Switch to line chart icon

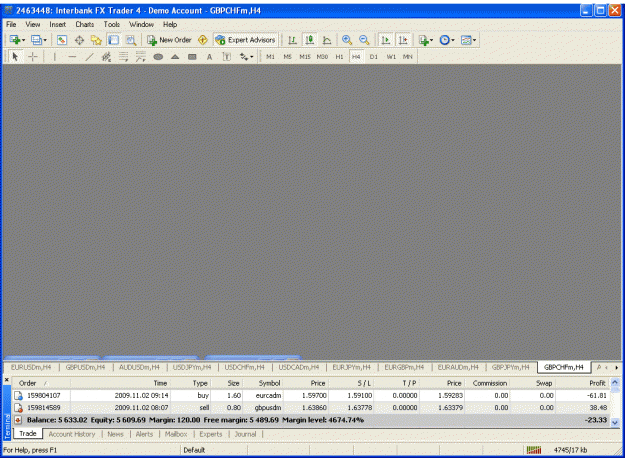pyautogui.click(x=327, y=40)
